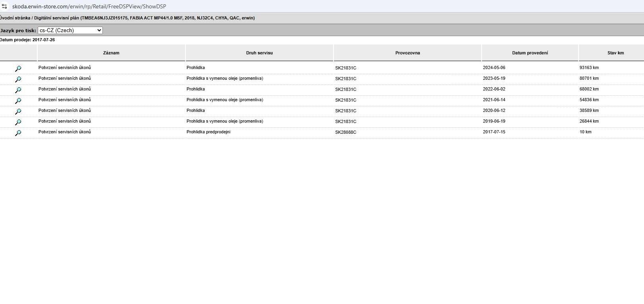This screenshot has height=304, width=644.
Task: Open the print language dropdown cs-CZ (Czech)
Action: tap(70, 30)
